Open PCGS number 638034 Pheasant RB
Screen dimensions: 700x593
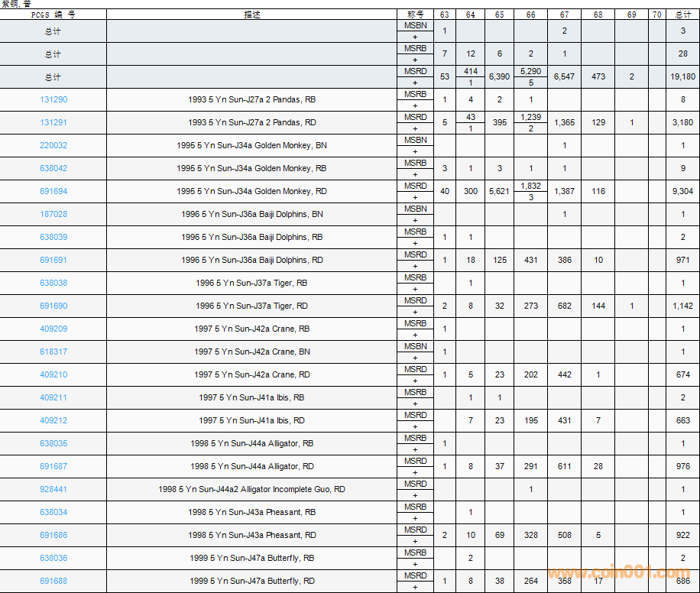coord(53,513)
